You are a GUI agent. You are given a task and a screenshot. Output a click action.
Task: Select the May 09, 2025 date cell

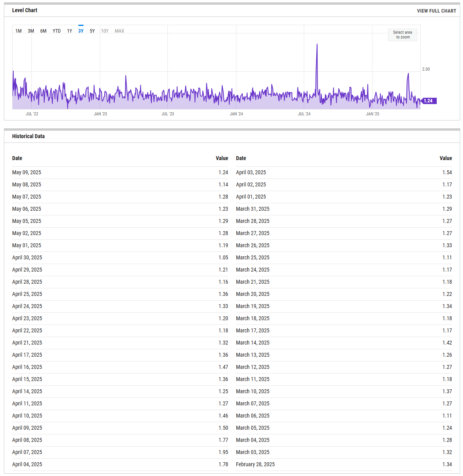[x=27, y=172]
